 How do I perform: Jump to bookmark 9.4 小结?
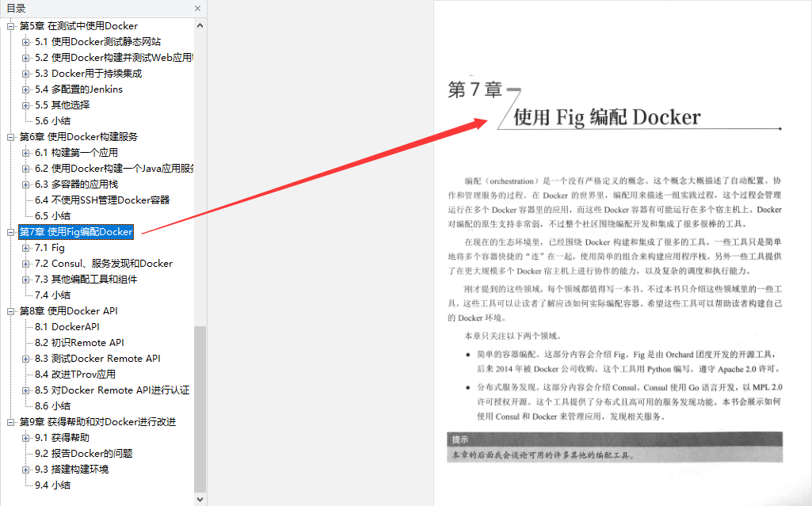click(x=53, y=485)
